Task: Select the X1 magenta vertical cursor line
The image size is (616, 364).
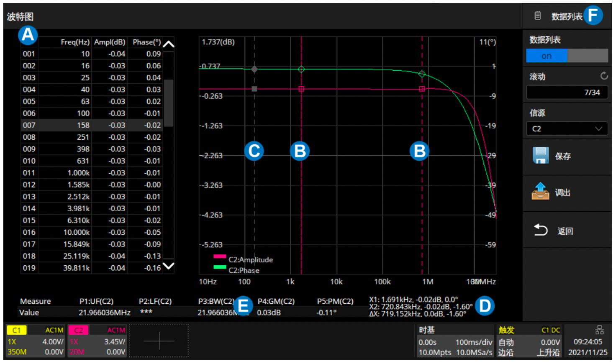Action: coord(301,155)
